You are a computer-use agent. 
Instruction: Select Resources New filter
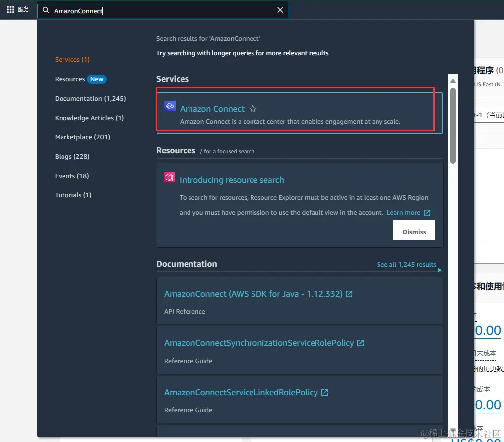80,79
